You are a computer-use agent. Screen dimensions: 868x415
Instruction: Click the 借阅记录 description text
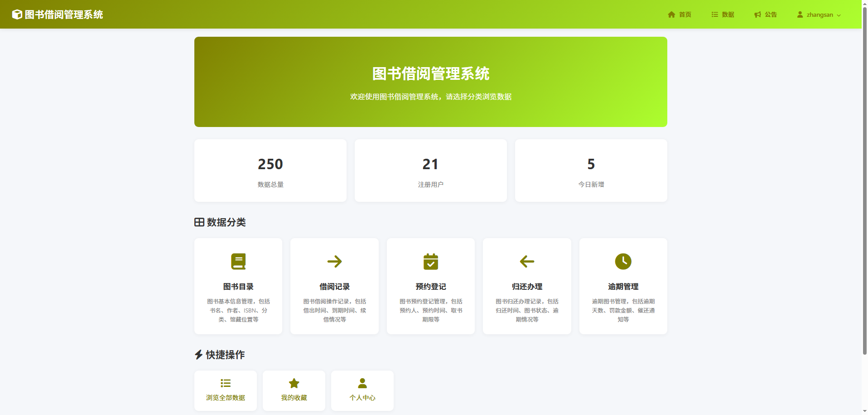point(334,310)
